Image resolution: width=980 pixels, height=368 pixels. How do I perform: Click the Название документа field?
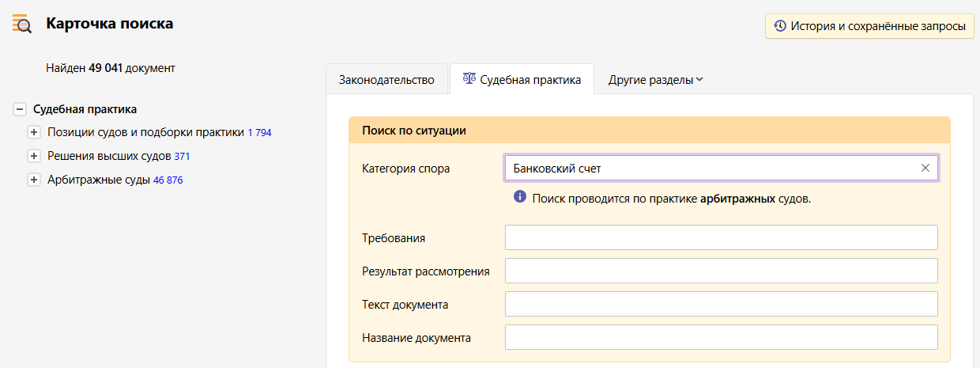(721, 337)
